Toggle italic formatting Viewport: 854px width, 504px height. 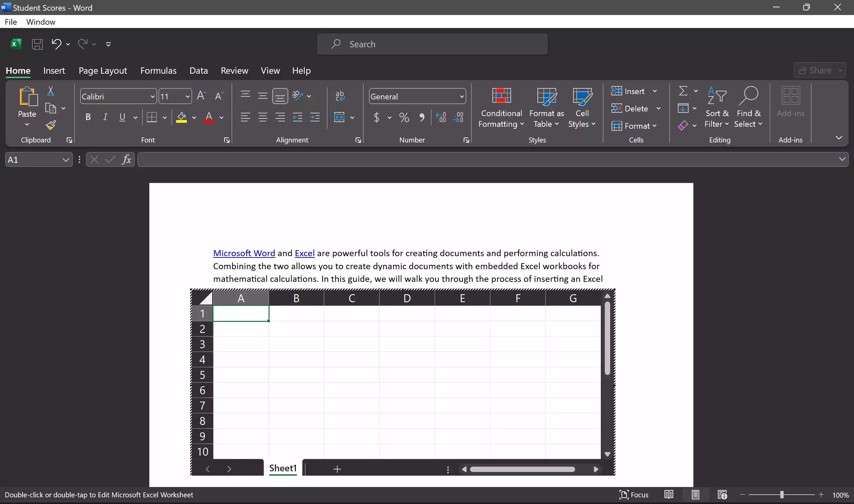(x=105, y=117)
